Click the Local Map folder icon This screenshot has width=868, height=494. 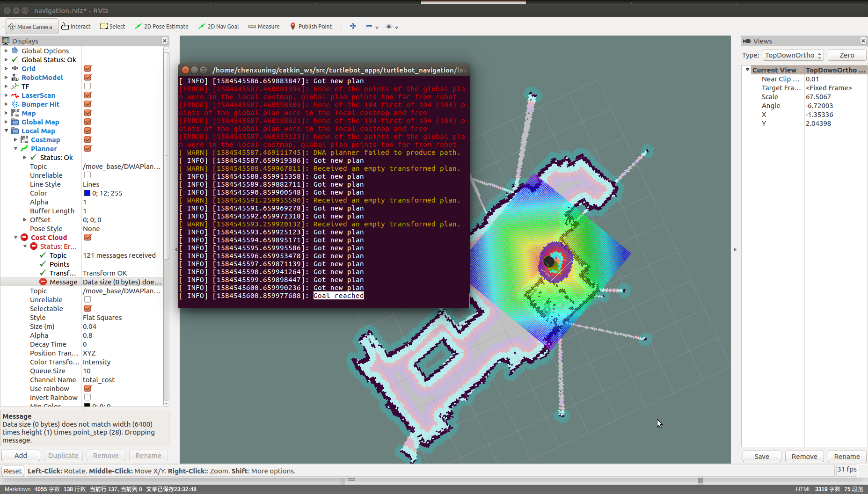pos(15,131)
